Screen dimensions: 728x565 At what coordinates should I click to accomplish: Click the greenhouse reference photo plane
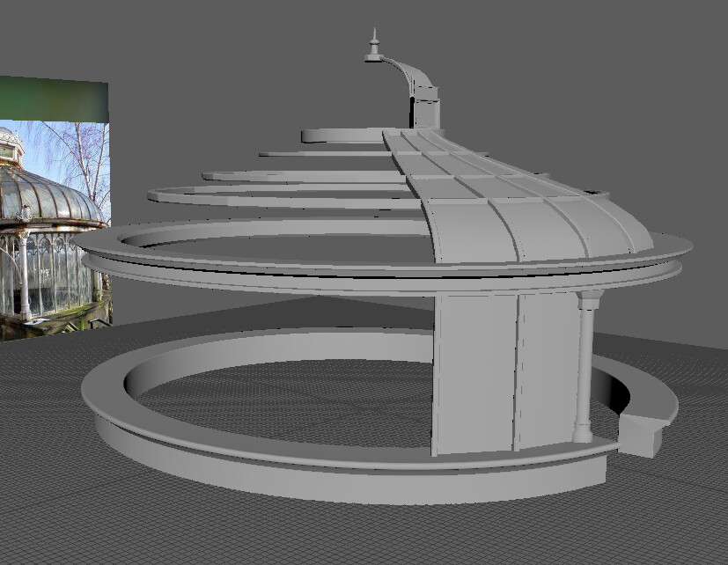(55, 209)
